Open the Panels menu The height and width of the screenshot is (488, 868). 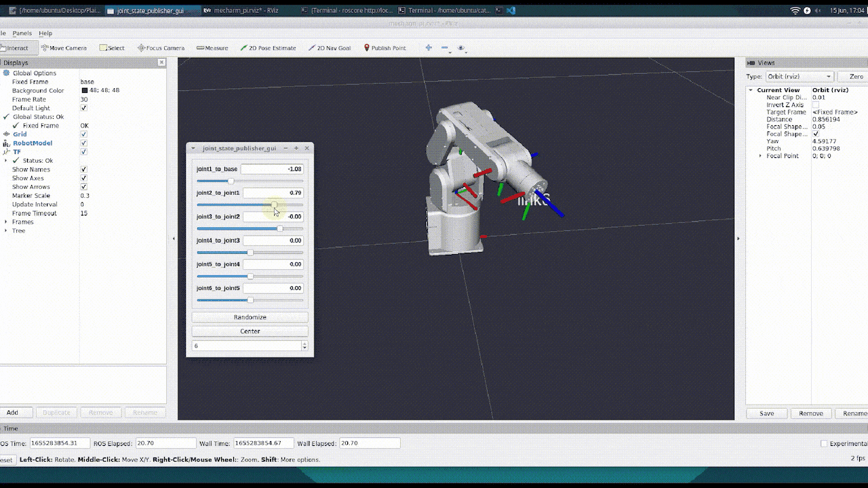coord(22,33)
